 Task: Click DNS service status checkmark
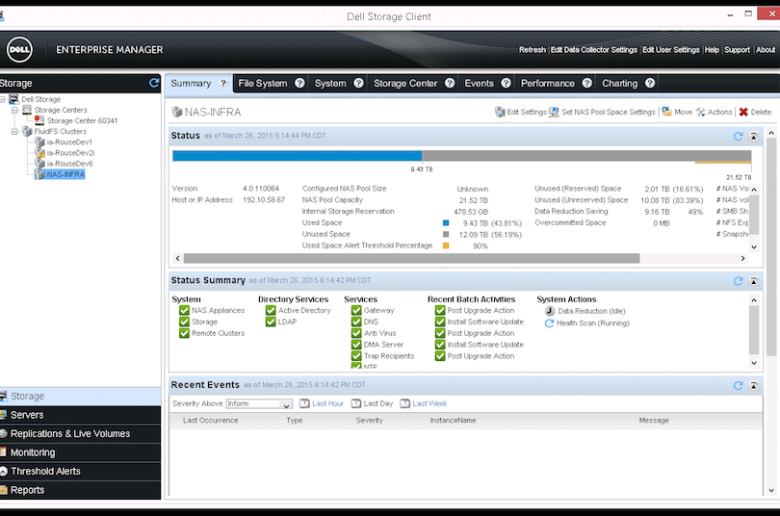(356, 322)
